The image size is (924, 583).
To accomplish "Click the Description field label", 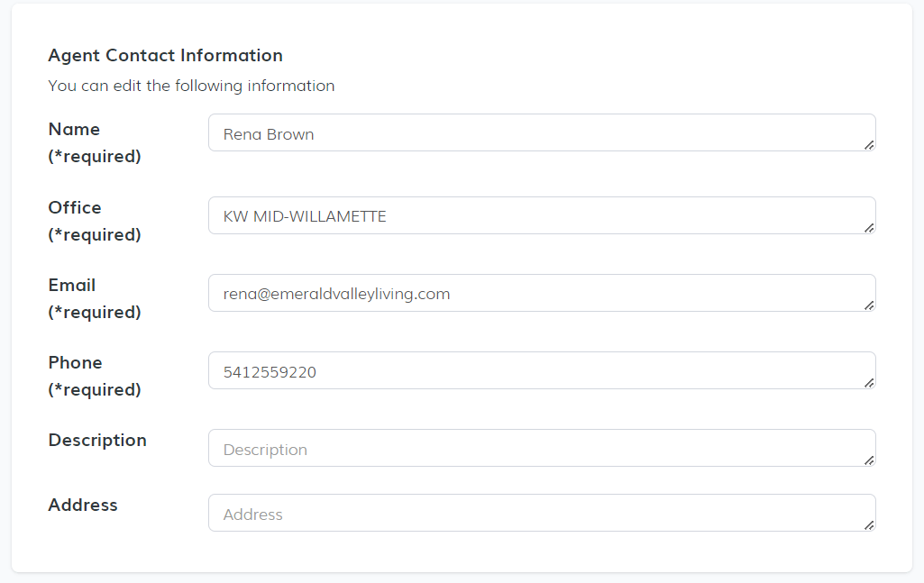I will tap(97, 441).
